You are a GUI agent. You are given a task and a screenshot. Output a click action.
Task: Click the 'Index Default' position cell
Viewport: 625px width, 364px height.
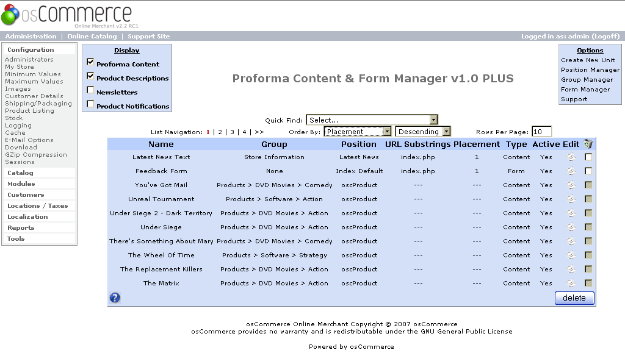click(359, 171)
